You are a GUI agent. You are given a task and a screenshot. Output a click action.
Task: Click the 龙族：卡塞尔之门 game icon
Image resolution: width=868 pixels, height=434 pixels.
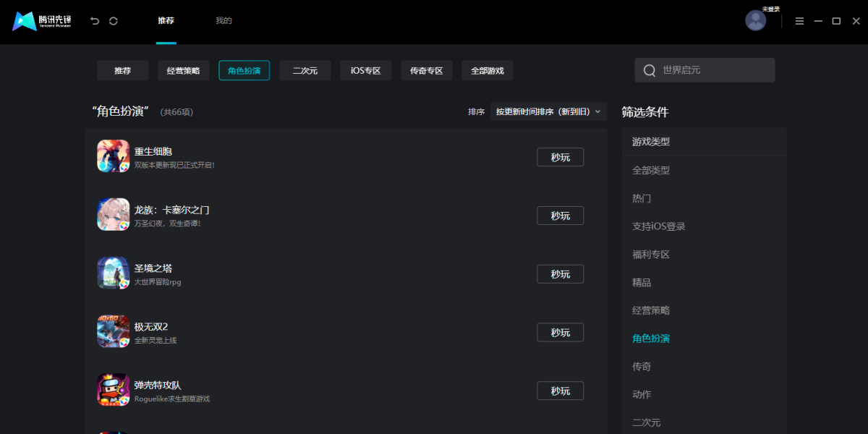coord(114,215)
